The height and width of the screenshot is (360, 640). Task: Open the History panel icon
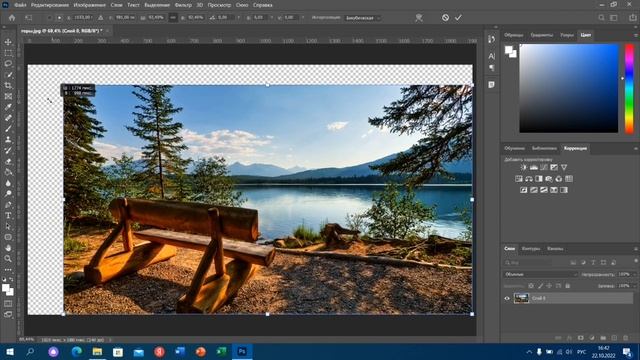tap(491, 39)
